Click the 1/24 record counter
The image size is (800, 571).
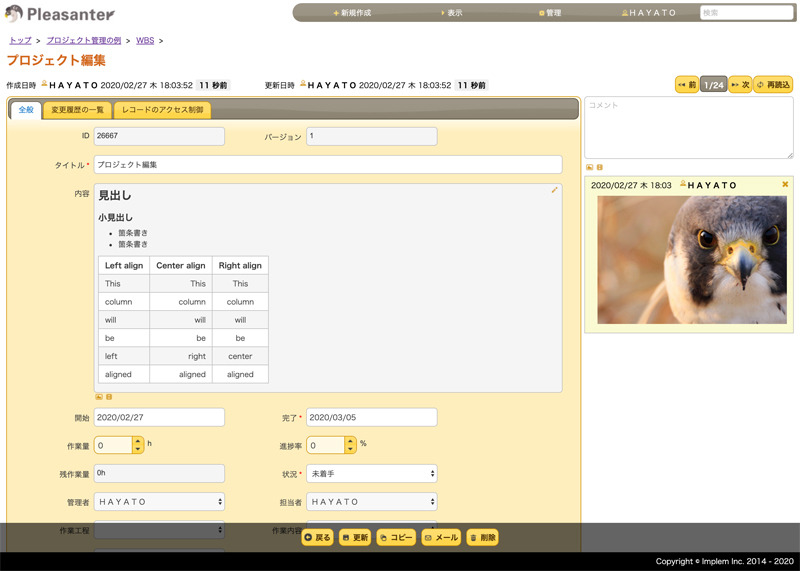(714, 85)
